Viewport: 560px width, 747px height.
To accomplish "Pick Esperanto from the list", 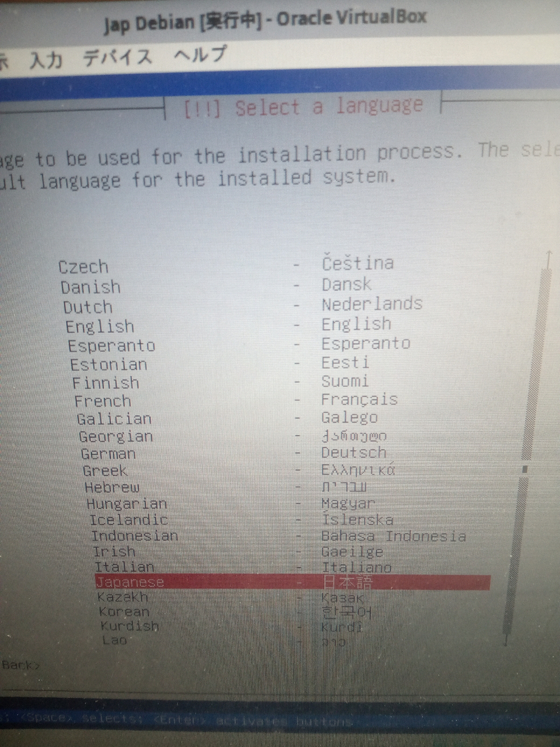I will [x=111, y=346].
